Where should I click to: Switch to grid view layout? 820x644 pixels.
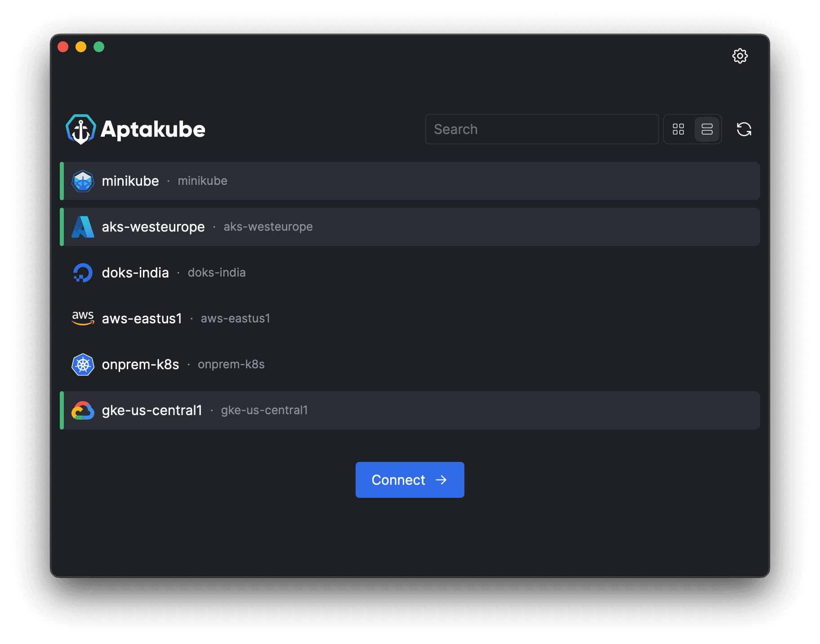click(x=678, y=129)
